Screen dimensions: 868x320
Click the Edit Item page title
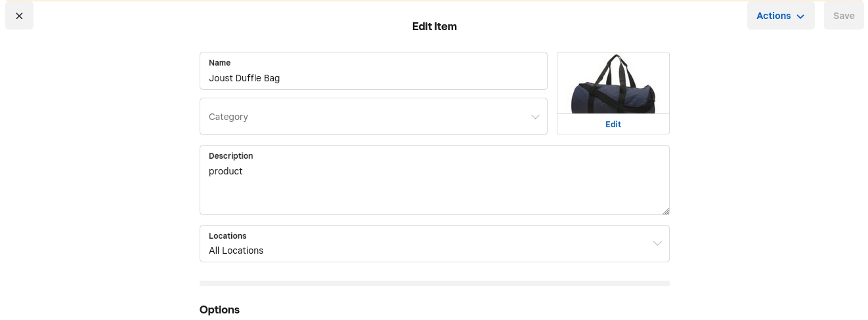pos(434,27)
